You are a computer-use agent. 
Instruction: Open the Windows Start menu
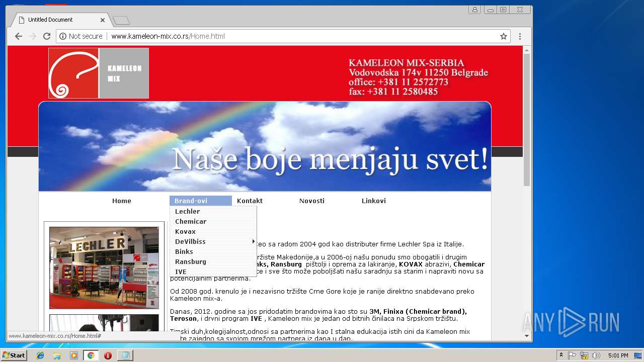click(x=14, y=355)
